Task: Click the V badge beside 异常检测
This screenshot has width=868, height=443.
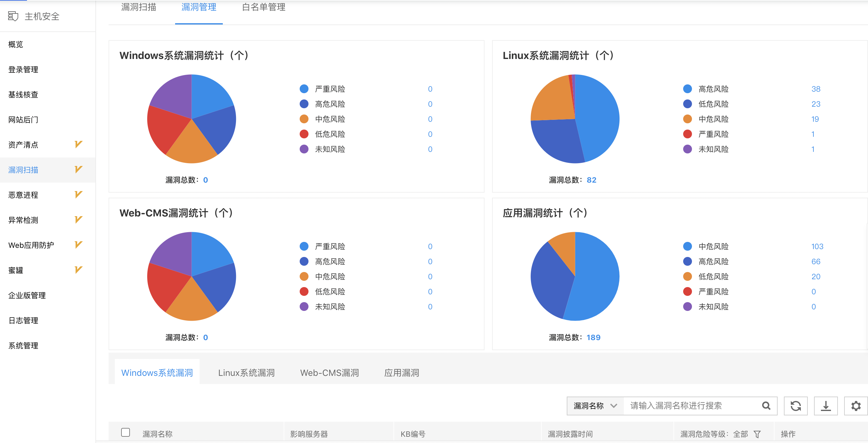Action: click(78, 220)
